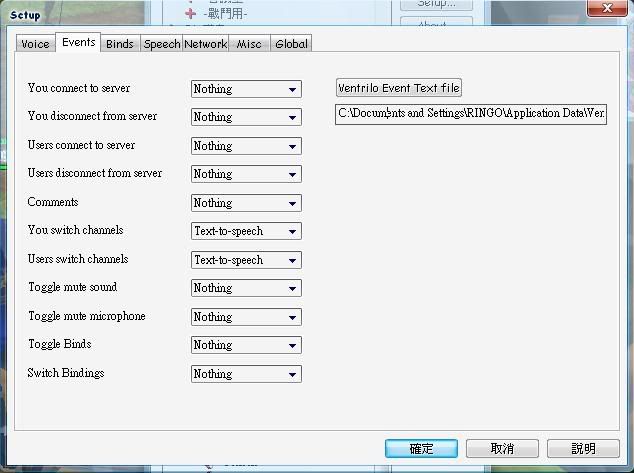
Task: Expand the 'Users switch channels' dropdown
Action: coord(246,260)
